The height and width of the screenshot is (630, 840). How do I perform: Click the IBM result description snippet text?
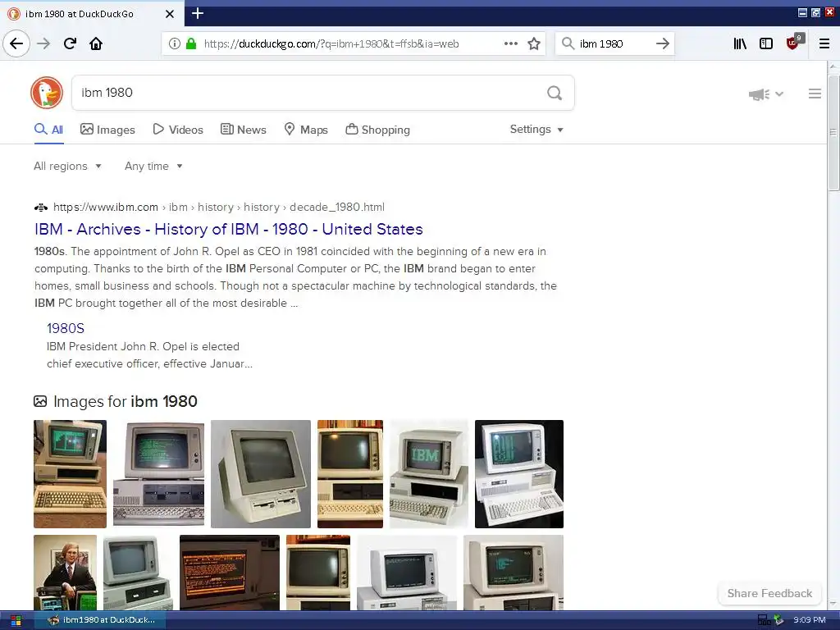pyautogui.click(x=295, y=277)
